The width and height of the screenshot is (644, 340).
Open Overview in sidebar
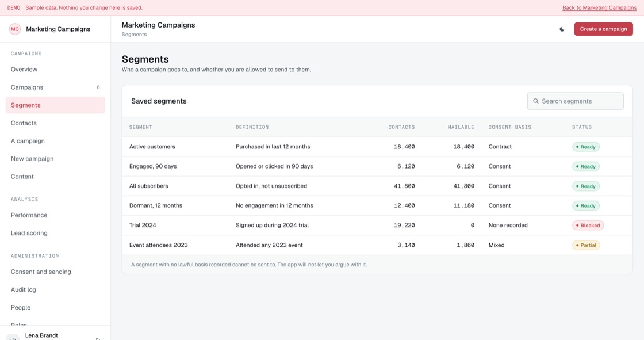(55, 70)
